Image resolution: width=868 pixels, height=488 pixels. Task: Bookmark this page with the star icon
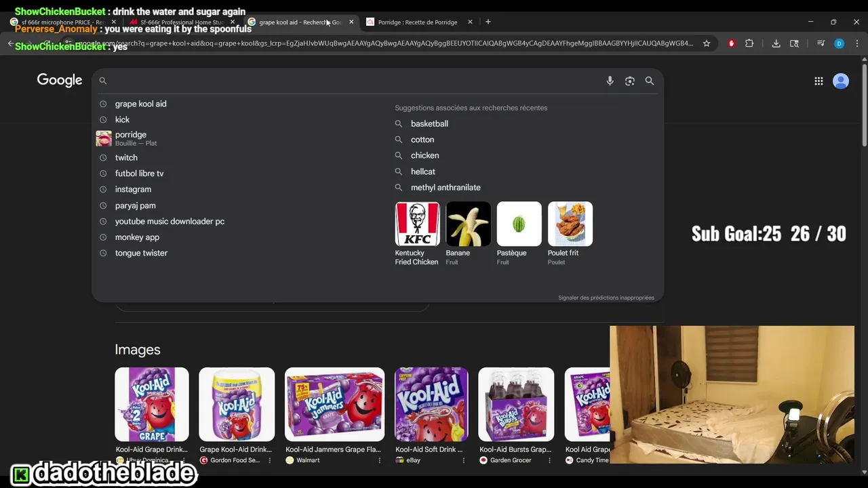pos(707,43)
